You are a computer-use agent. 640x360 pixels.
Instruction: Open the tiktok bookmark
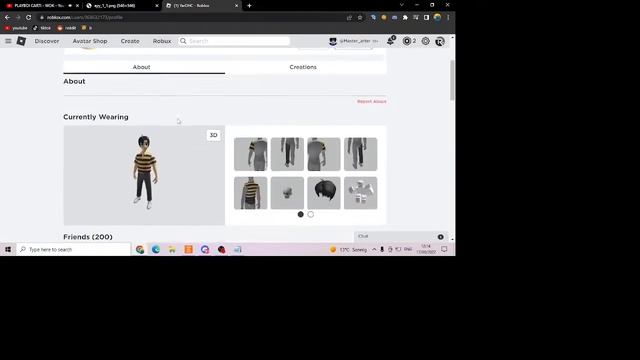click(x=42, y=28)
